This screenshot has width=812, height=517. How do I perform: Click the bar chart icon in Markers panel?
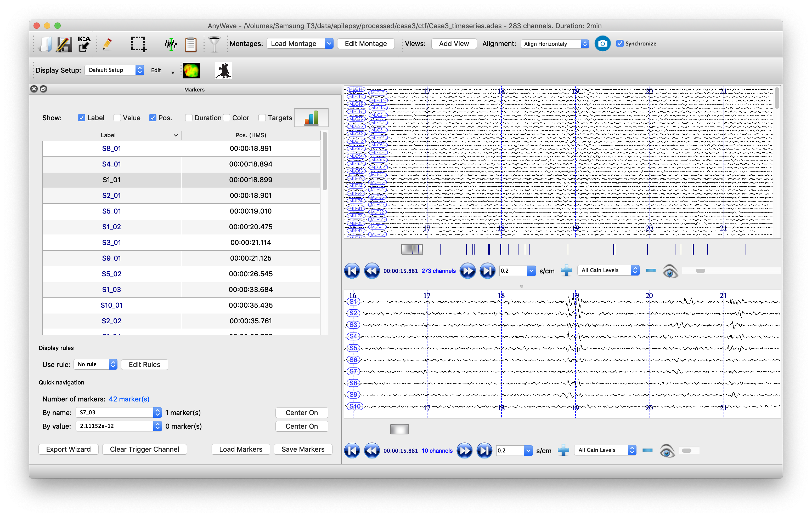point(311,118)
